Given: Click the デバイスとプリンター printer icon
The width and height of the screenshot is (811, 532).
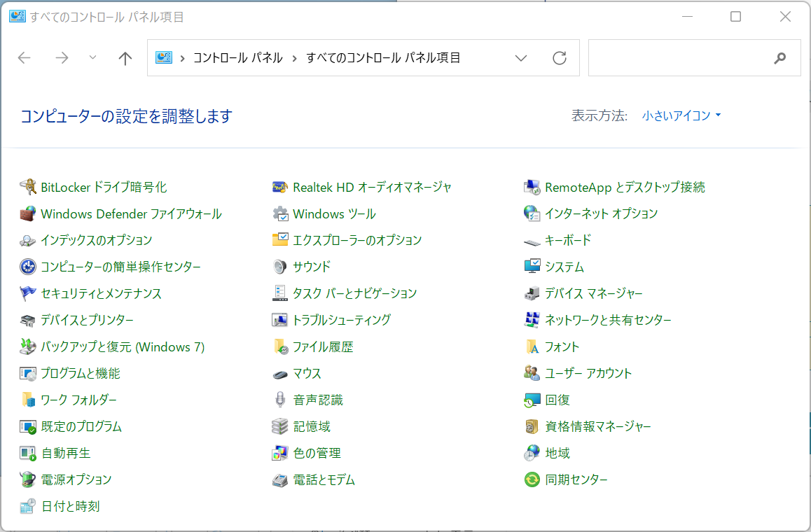Looking at the screenshot, I should 27,320.
